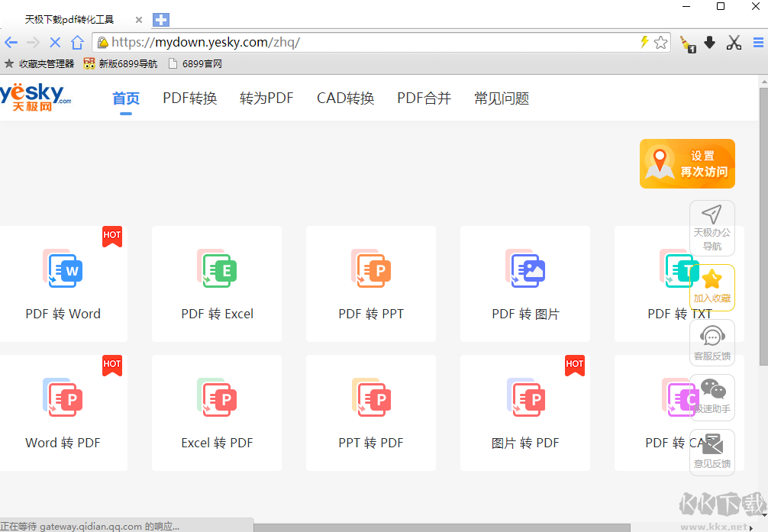Screen dimensions: 768x532
Task: Open 常见问题 page
Action: coord(501,98)
